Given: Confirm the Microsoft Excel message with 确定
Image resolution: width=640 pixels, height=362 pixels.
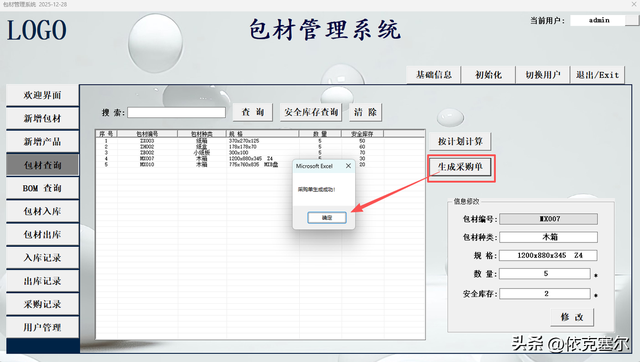Looking at the screenshot, I should coord(327,218).
